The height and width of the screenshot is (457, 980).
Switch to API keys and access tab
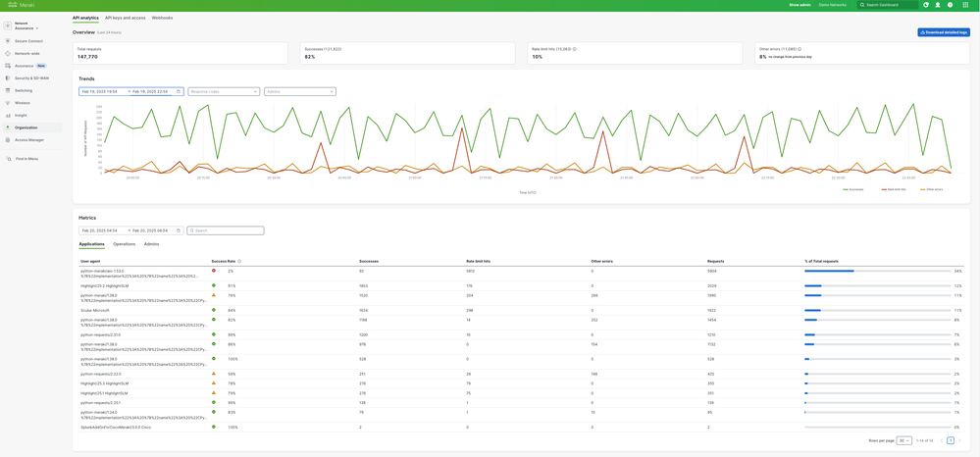pos(125,18)
